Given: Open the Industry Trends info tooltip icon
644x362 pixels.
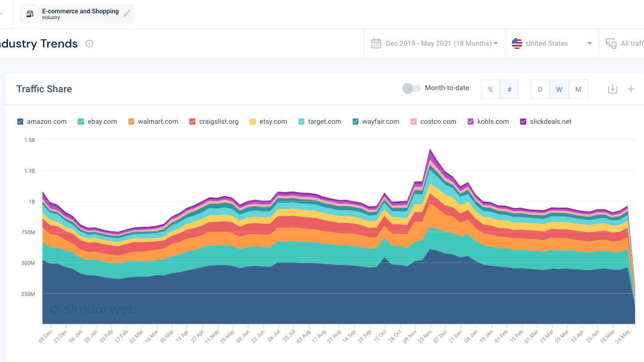Looking at the screenshot, I should tap(89, 43).
